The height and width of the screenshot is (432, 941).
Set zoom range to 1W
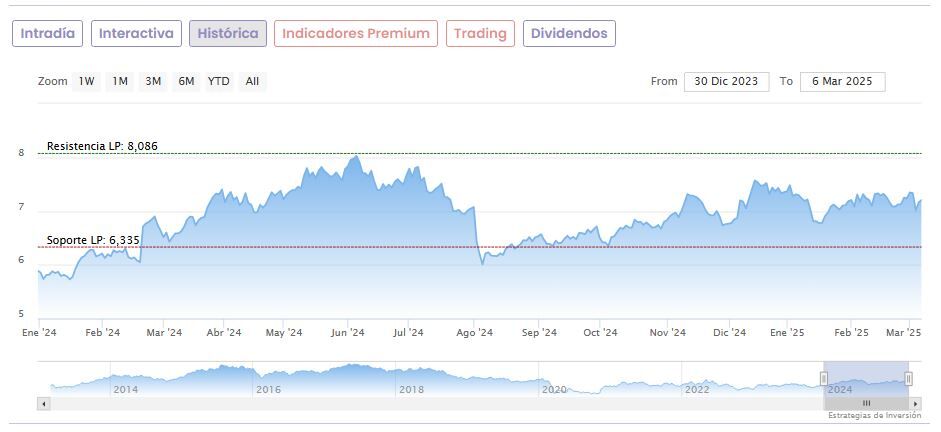tap(87, 82)
